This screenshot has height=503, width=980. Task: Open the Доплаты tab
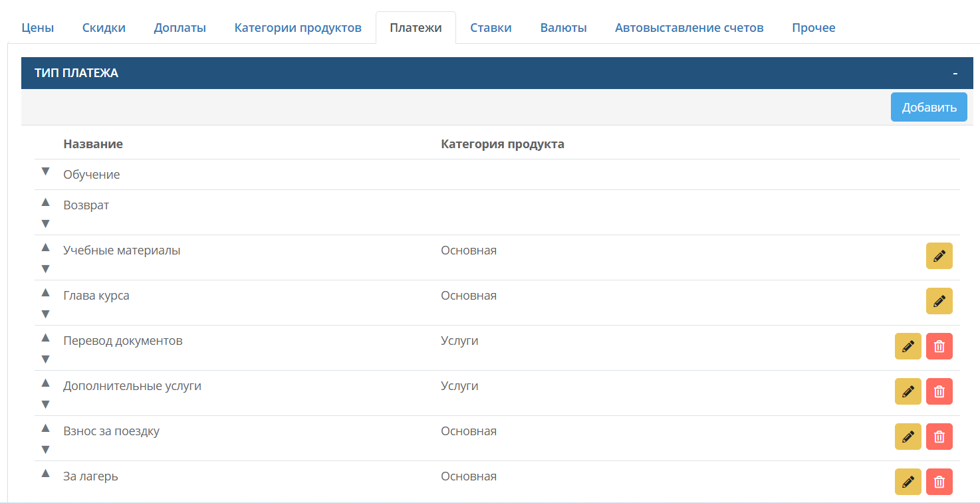(x=180, y=28)
